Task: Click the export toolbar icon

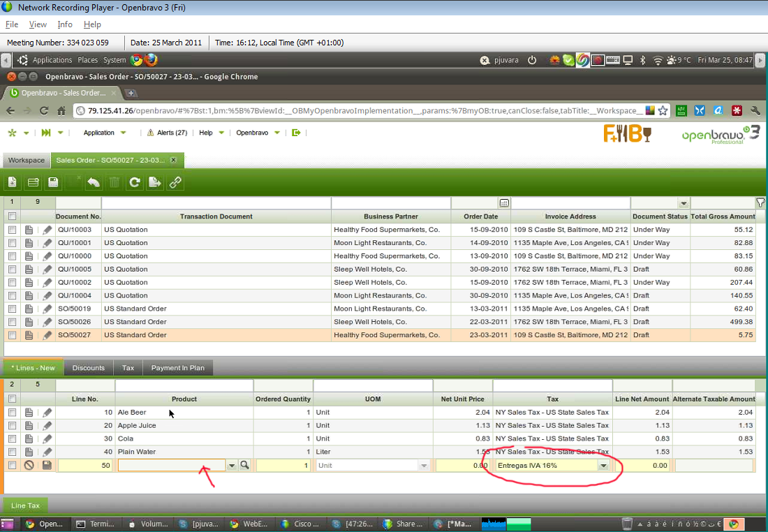Action: (x=155, y=183)
